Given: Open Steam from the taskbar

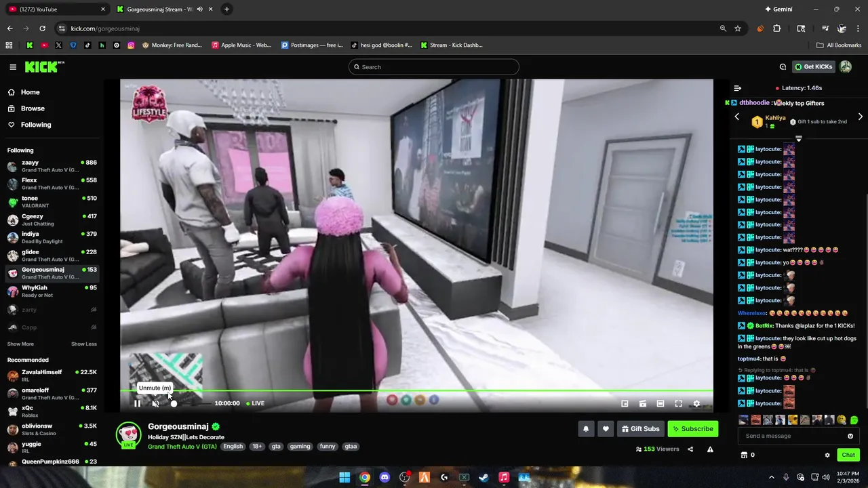Looking at the screenshot, I should [x=484, y=477].
